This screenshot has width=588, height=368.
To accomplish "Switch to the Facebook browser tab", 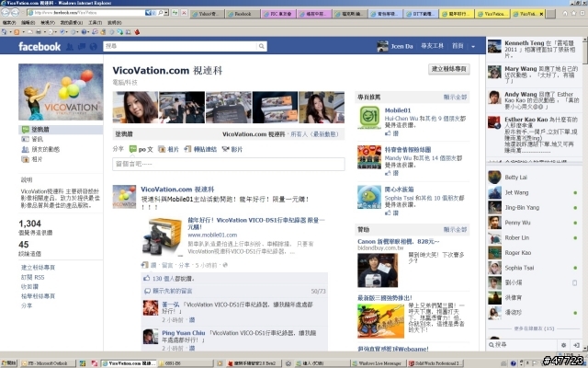I will click(x=243, y=14).
